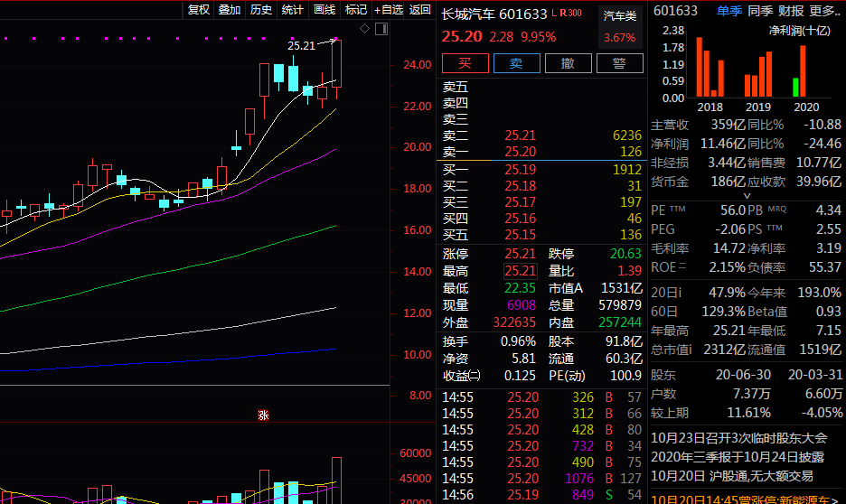This screenshot has height=504, width=846.
Task: Click the 返回 back button
Action: point(419,10)
